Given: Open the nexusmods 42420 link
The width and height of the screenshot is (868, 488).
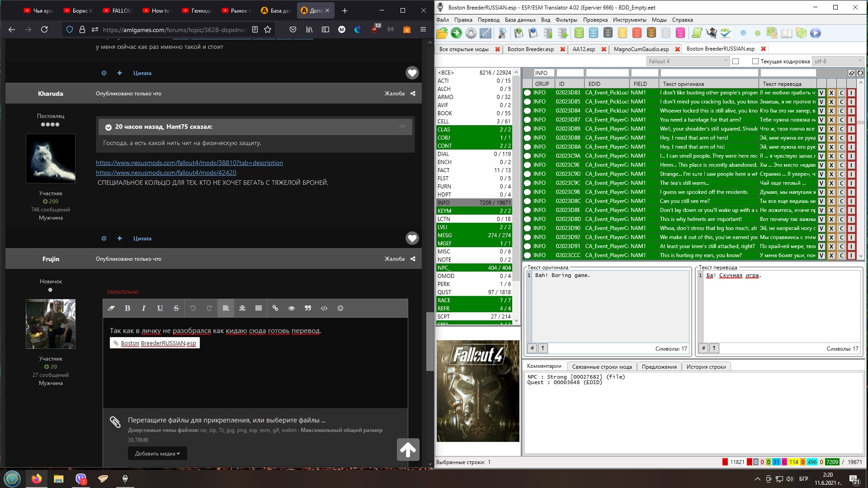Looking at the screenshot, I should click(166, 173).
